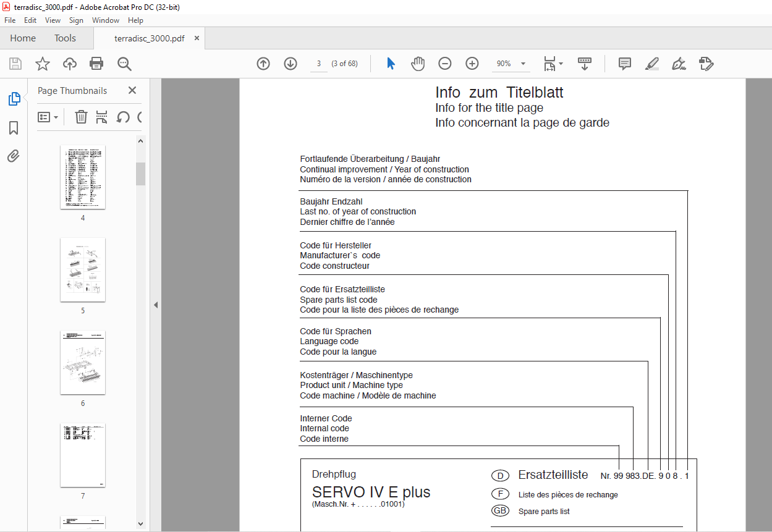
Task: Click the 'Info zum Titelblatt' heading
Action: coord(499,93)
